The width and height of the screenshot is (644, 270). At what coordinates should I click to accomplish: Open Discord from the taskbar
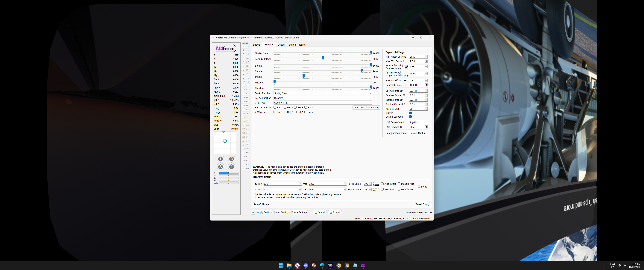click(x=306, y=265)
